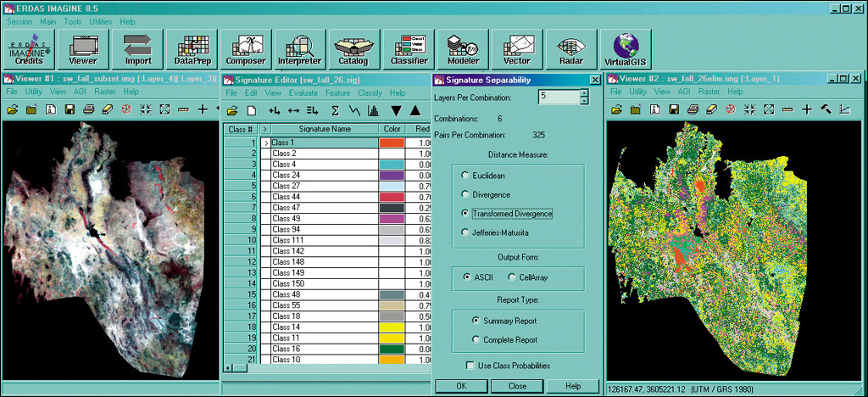The width and height of the screenshot is (868, 397).
Task: Click the replace signature double-arrow icon
Action: pos(293,110)
